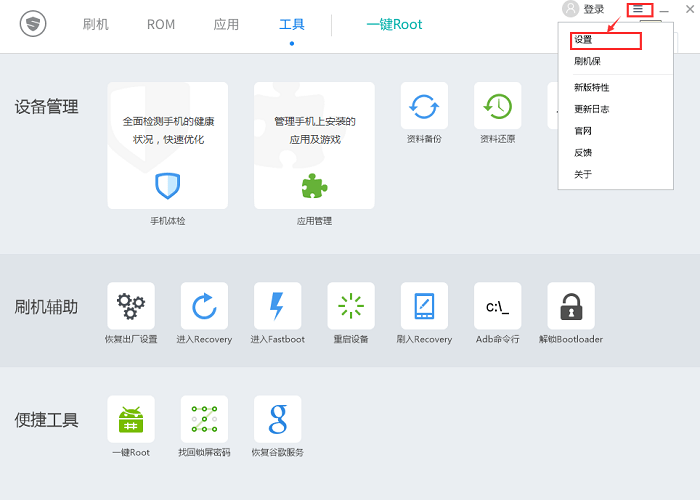Open the 找回锁屏密码 pattern icon
700x500 pixels.
click(x=204, y=419)
